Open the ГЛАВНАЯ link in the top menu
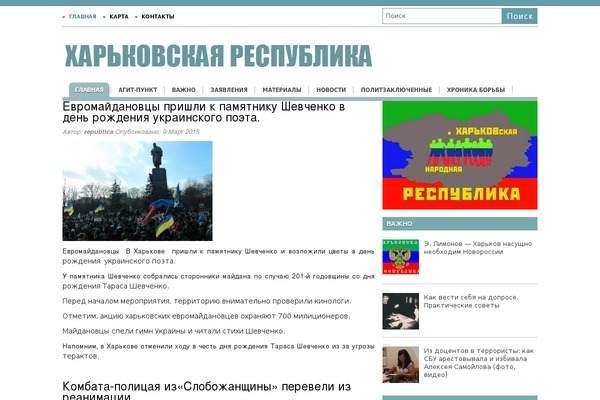This screenshot has width=600, height=400. (82, 16)
